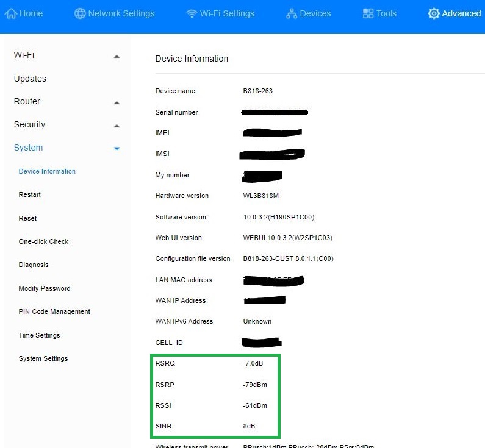Click the device name value B818-263

(257, 91)
